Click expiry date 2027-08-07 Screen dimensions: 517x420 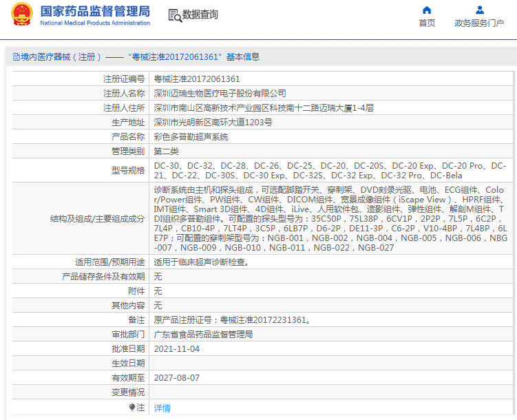tap(176, 378)
